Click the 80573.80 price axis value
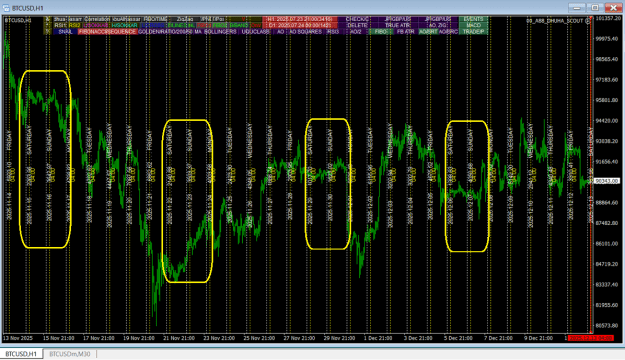Image resolution: width=625 pixels, height=360 pixels. coord(607,325)
